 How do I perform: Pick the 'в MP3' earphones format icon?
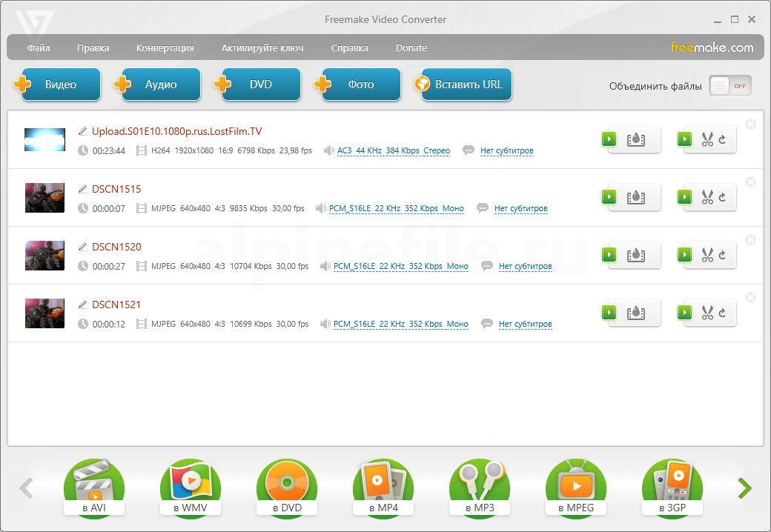(479, 487)
